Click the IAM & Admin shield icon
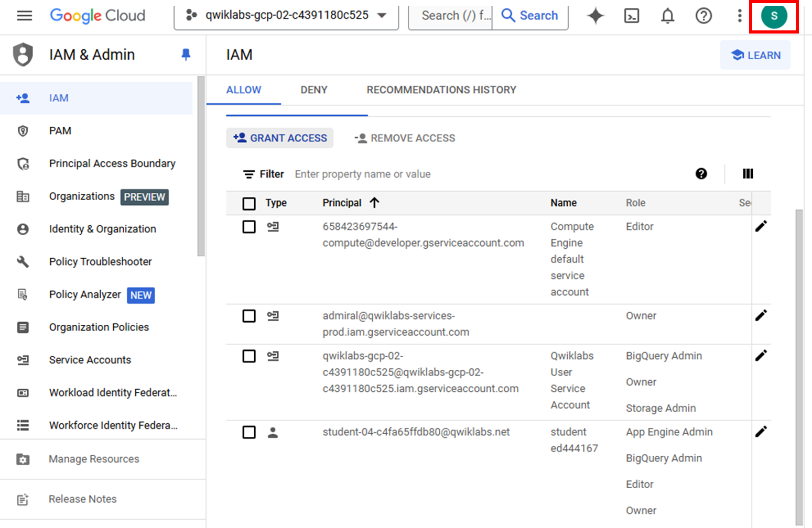The image size is (812, 528). point(23,54)
